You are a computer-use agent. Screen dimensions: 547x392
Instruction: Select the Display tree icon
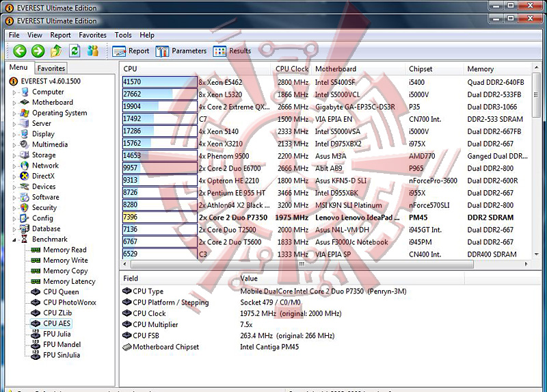click(25, 133)
